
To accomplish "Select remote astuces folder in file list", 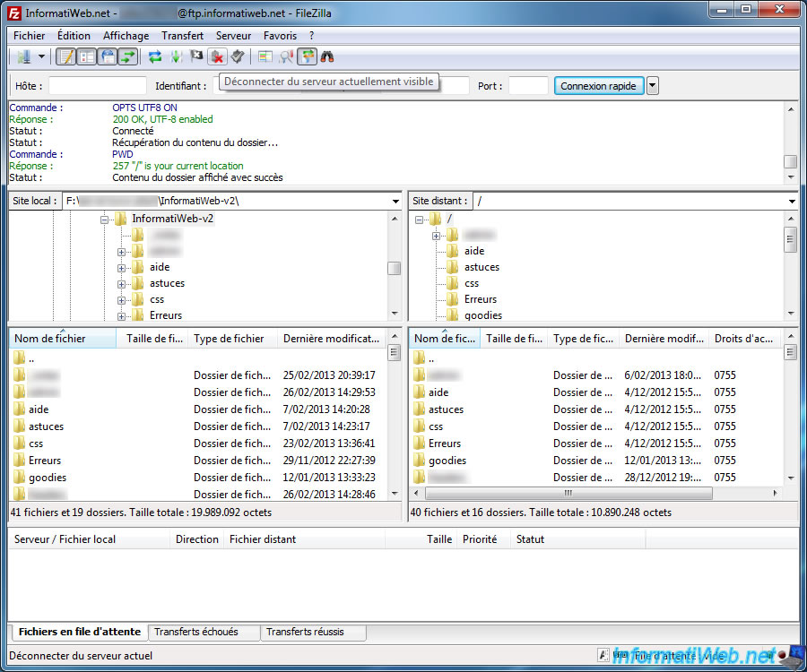I will coord(446,409).
